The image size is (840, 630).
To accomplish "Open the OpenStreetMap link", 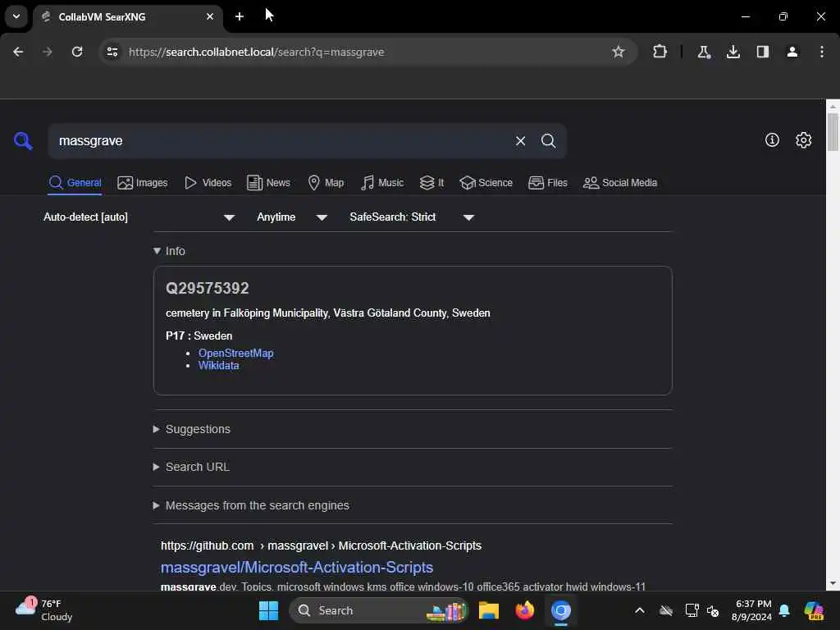I will (235, 353).
